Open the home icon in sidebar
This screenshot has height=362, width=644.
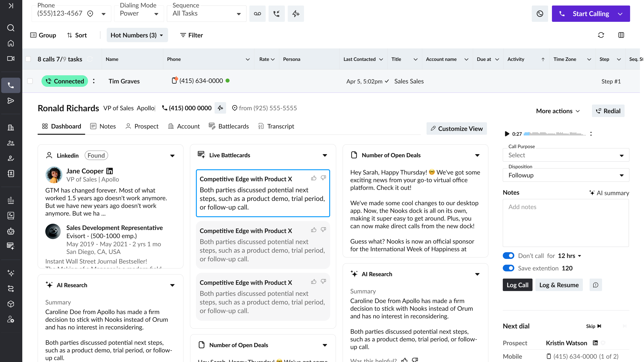click(x=11, y=43)
